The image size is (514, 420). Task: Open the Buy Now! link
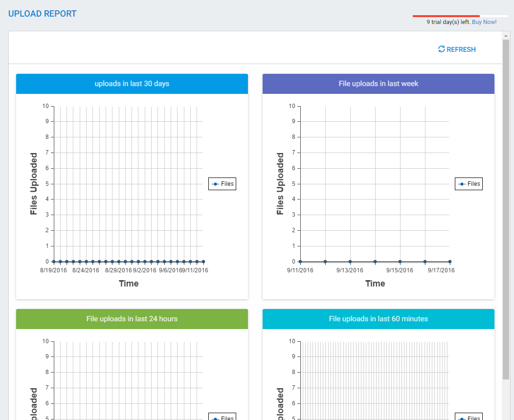(484, 22)
